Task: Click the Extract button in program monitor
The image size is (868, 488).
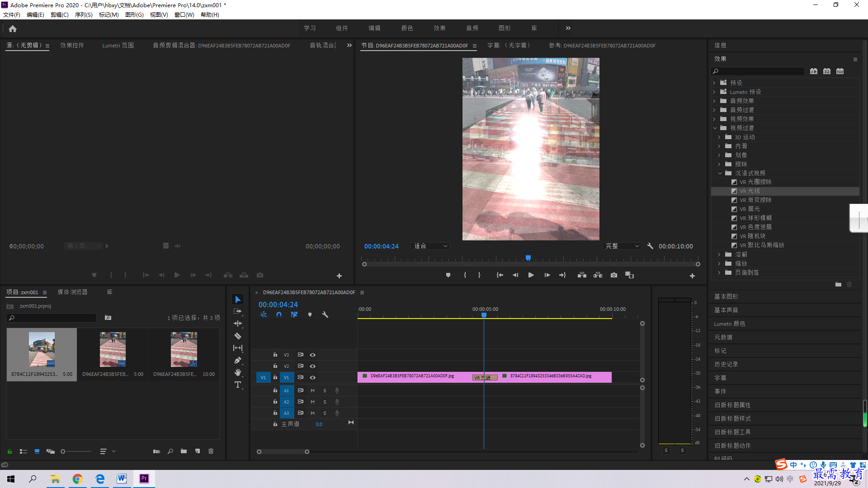Action: click(598, 275)
